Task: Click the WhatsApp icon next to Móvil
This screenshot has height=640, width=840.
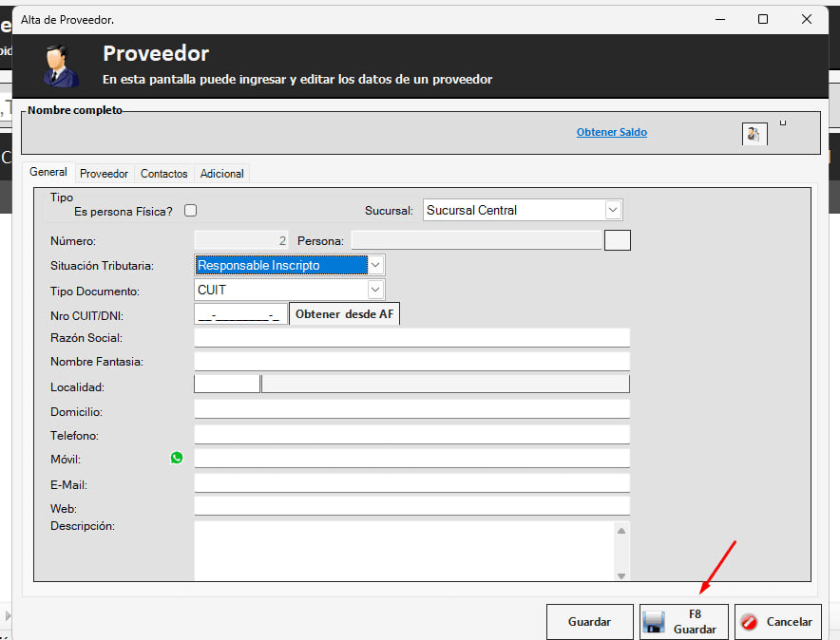Action: click(x=177, y=458)
